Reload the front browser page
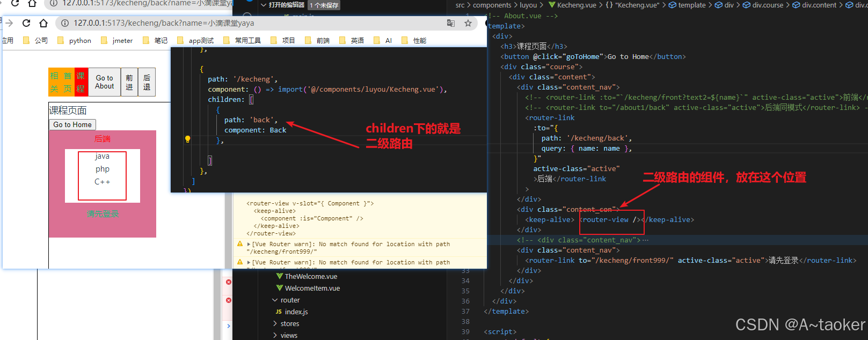This screenshot has height=340, width=868. click(x=26, y=23)
